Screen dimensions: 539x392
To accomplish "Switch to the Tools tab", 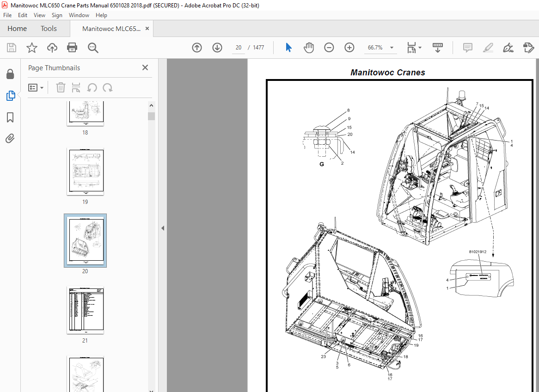I will pos(49,29).
